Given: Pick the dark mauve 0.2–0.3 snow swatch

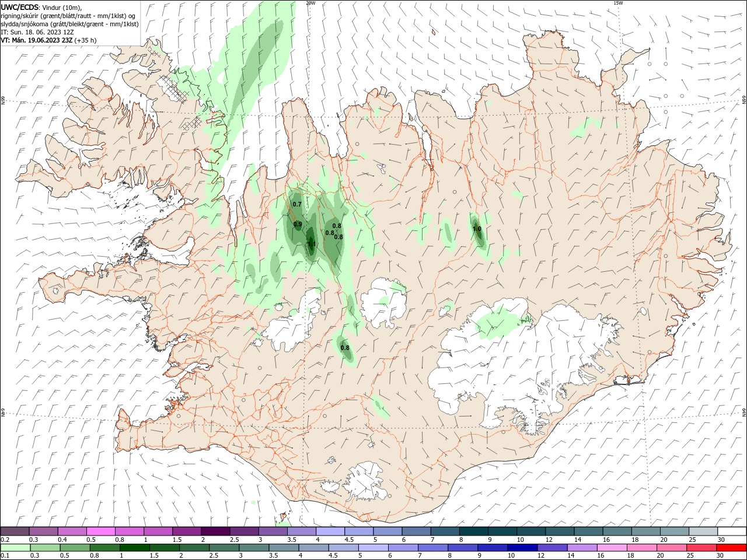Looking at the screenshot, I should coord(15,531).
